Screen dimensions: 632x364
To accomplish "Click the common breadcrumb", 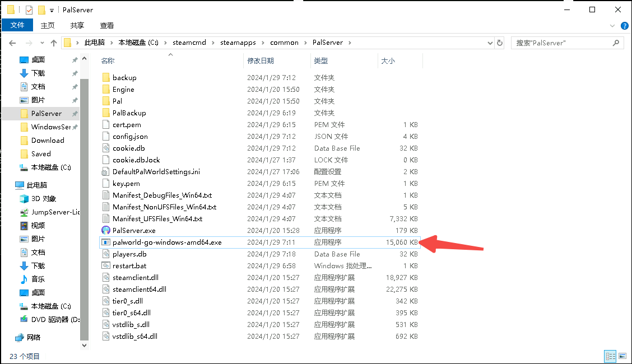I will click(284, 43).
